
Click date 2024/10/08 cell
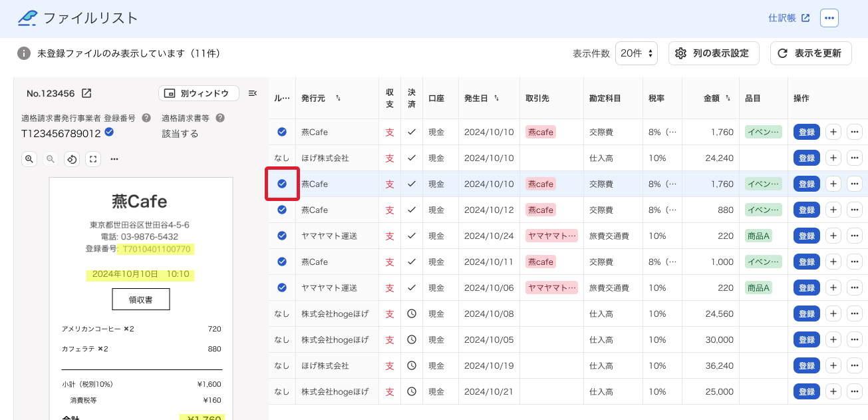(x=489, y=314)
